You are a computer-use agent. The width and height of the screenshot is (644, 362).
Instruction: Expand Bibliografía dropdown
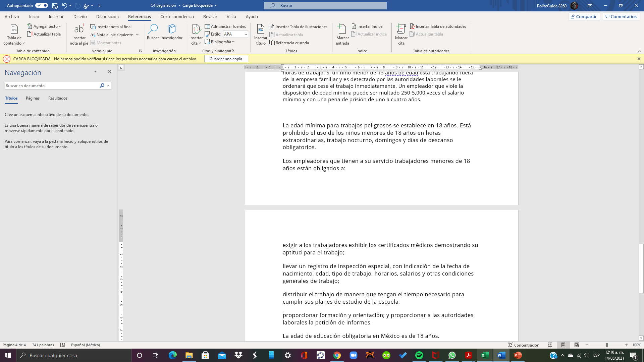click(220, 42)
